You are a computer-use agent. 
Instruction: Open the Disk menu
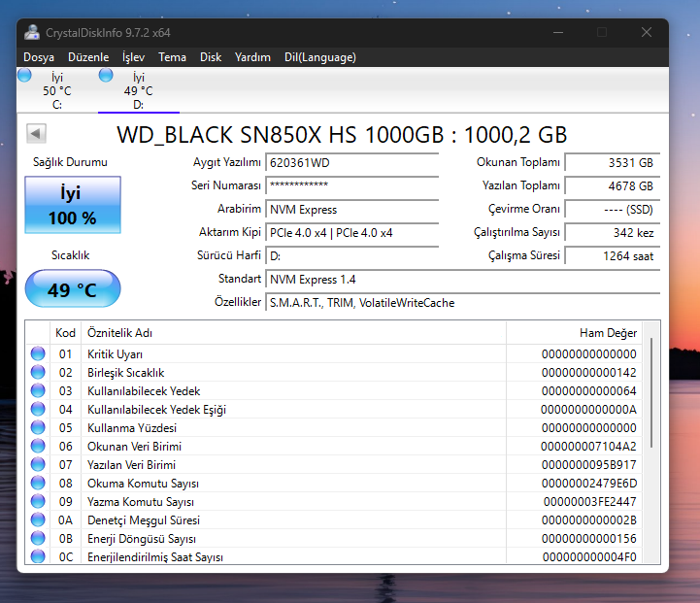tap(211, 57)
